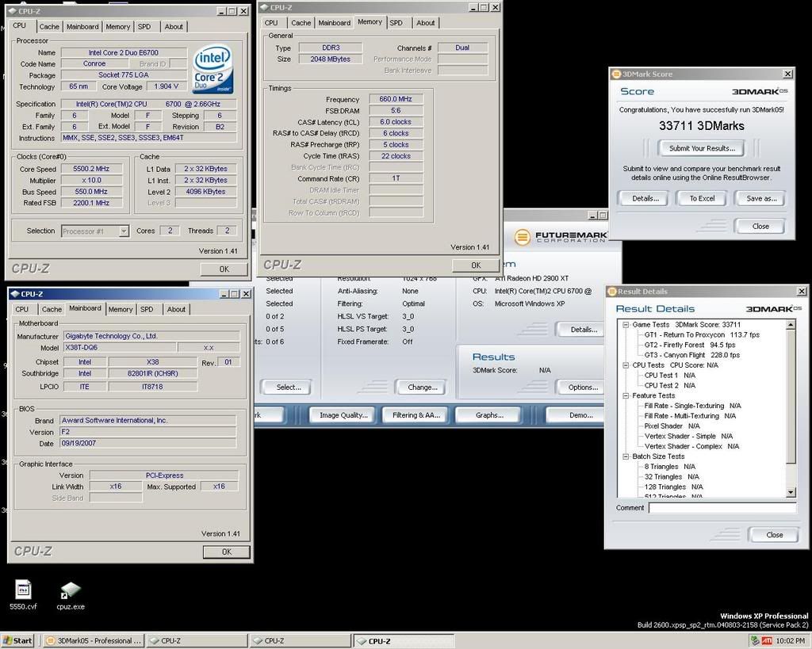This screenshot has height=649, width=812.
Task: Click the Windows Start button
Action: click(x=17, y=640)
